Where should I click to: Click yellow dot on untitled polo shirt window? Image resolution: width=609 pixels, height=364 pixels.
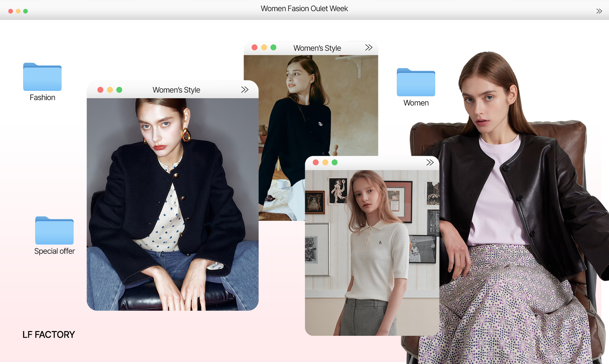(325, 163)
